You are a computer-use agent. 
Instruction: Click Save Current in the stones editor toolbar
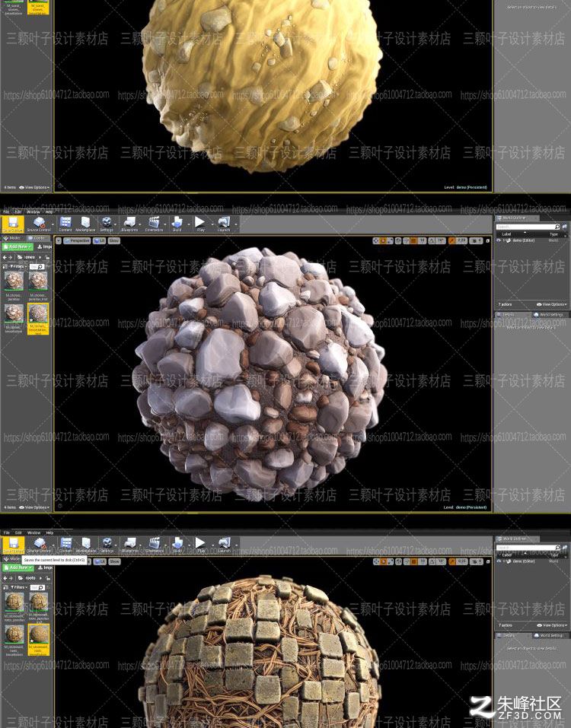coord(13,224)
